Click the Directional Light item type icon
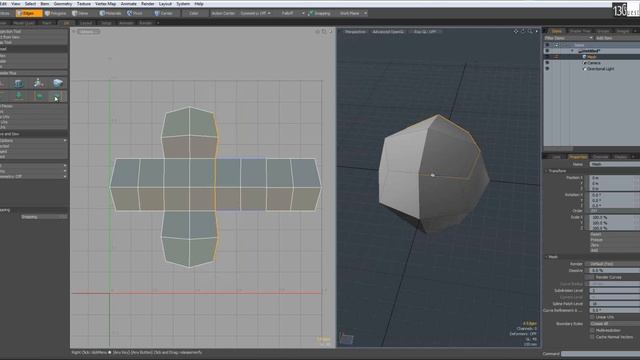Viewport: 640px width, 360px height. tap(584, 69)
